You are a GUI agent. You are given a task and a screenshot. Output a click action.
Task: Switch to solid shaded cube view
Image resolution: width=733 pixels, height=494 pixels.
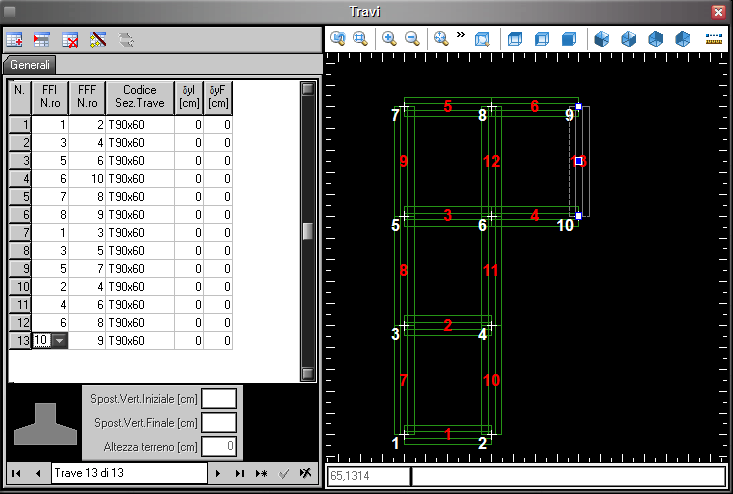pyautogui.click(x=568, y=39)
